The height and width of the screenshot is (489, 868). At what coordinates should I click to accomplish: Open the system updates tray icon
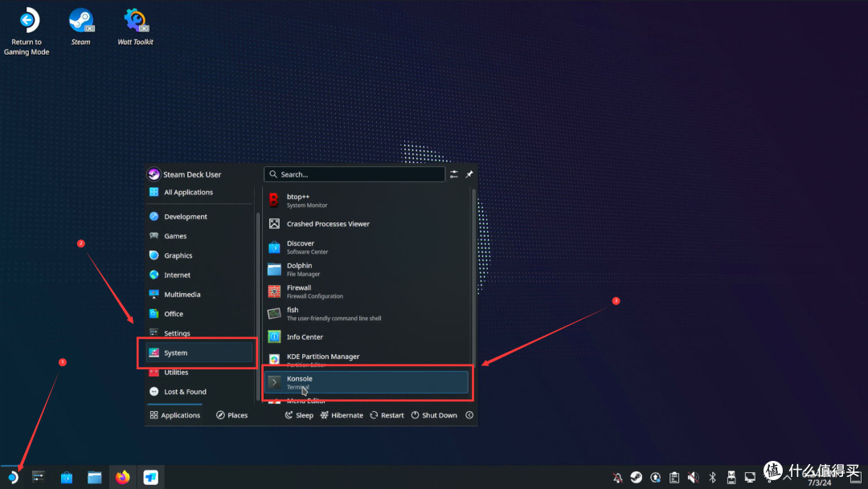point(656,478)
